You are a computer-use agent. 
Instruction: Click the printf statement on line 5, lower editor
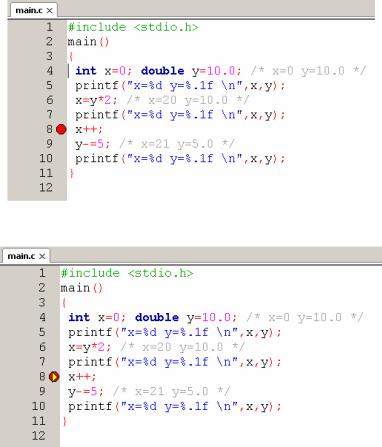[x=175, y=332]
